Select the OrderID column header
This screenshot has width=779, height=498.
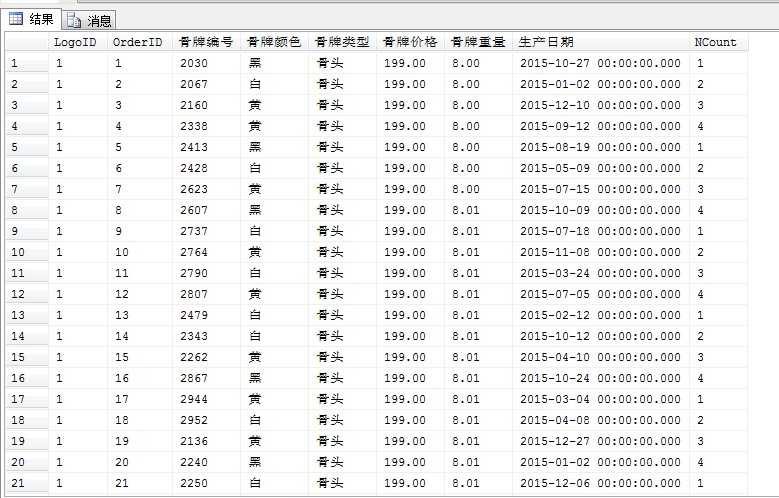141,42
